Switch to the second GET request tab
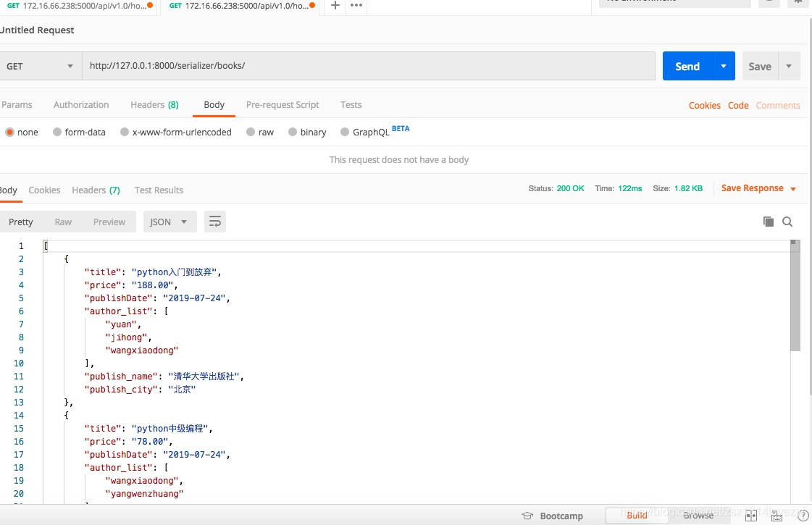The width and height of the screenshot is (812, 525). (241, 6)
